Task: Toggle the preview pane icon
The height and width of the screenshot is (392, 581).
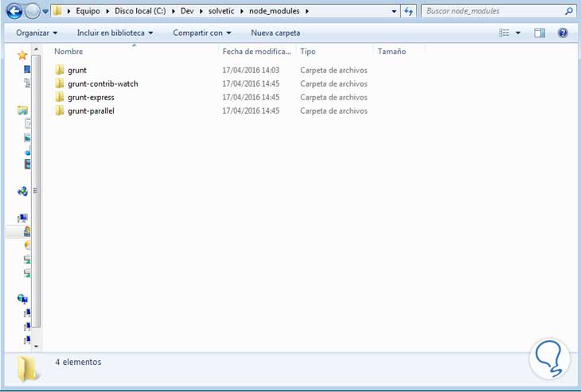Action: tap(540, 33)
